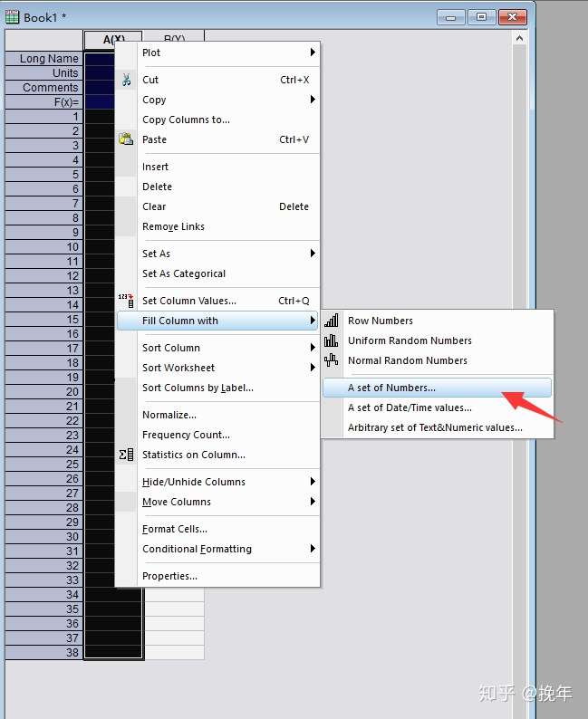This screenshot has height=719, width=588.
Task: Select the F(x)= label row
Action: pyautogui.click(x=44, y=101)
